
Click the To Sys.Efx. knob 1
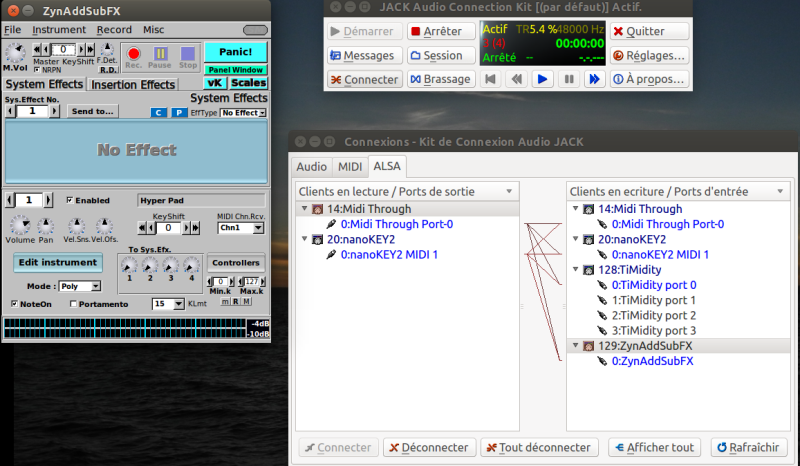pyautogui.click(x=129, y=265)
